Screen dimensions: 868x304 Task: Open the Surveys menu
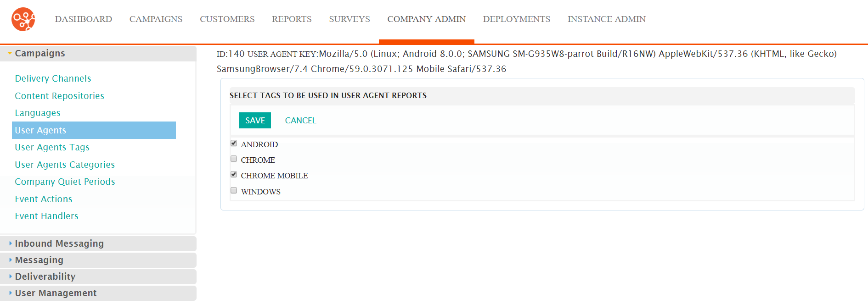click(x=349, y=19)
